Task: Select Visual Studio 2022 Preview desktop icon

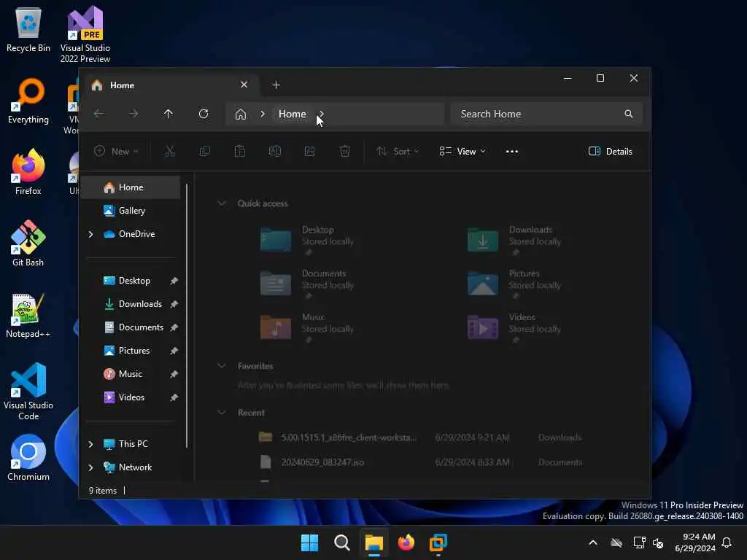Action: click(85, 34)
